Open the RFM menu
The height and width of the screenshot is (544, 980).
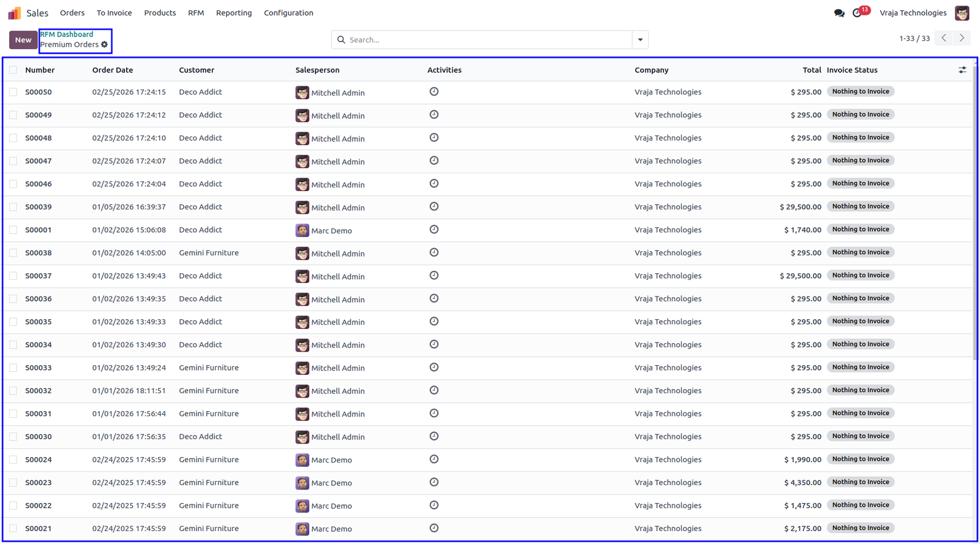[x=196, y=13]
